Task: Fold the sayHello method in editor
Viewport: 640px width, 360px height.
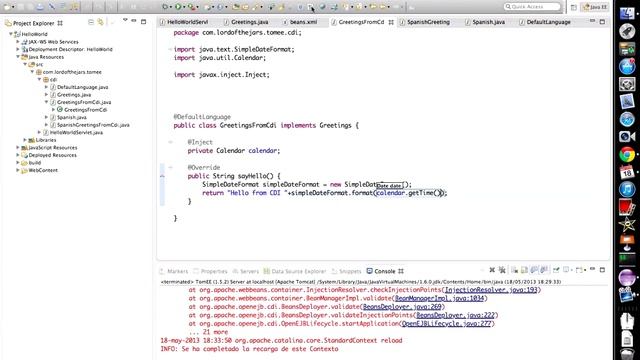Action: click(x=170, y=167)
